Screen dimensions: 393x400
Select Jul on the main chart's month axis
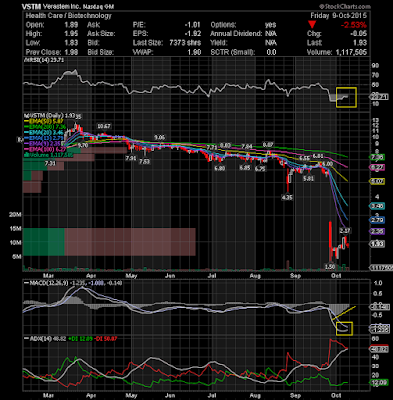click(x=212, y=276)
